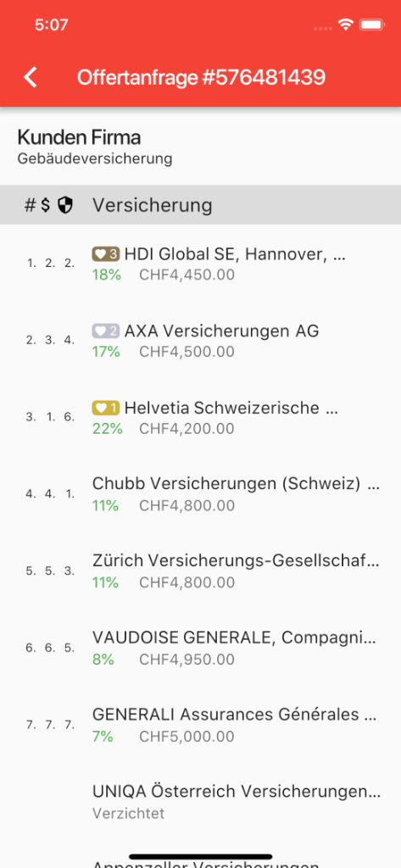Image resolution: width=401 pixels, height=868 pixels.
Task: Open HDI Global SE, Hannover offer
Action: click(200, 263)
